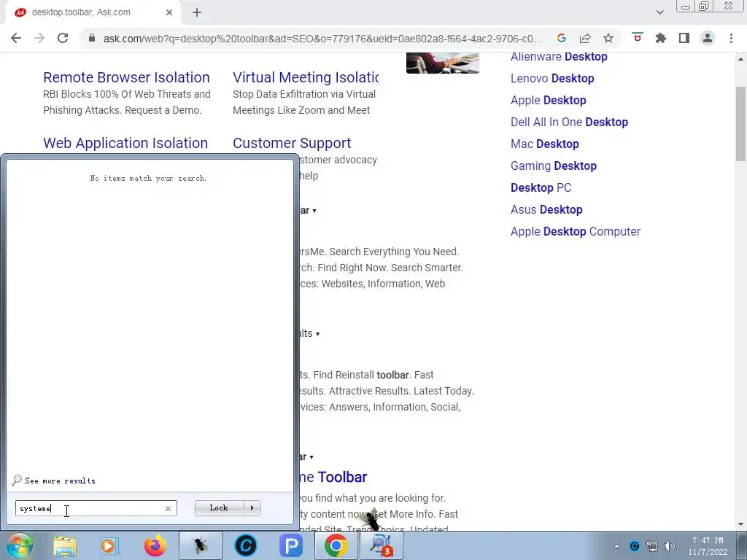Open Asus Desktop related search
The height and width of the screenshot is (560, 747).
click(x=546, y=209)
